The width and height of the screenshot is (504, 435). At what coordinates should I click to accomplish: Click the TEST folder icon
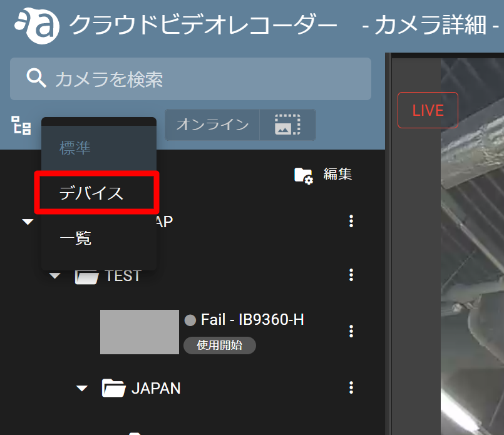click(x=86, y=277)
